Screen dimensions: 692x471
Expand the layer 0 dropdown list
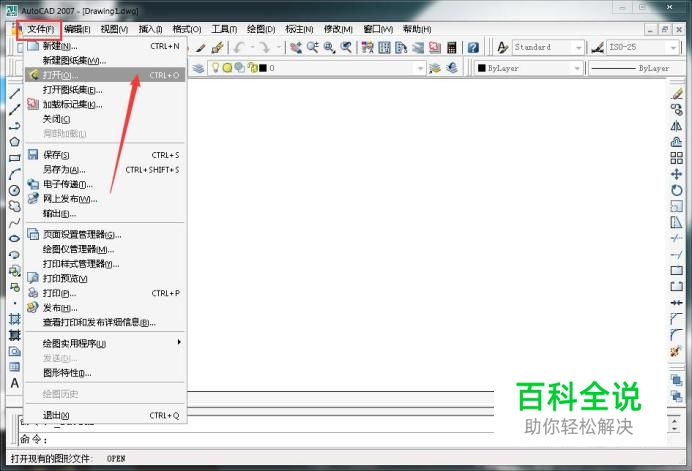pos(420,68)
